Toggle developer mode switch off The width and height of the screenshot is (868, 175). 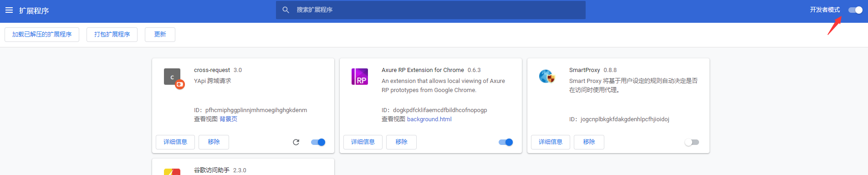click(855, 10)
